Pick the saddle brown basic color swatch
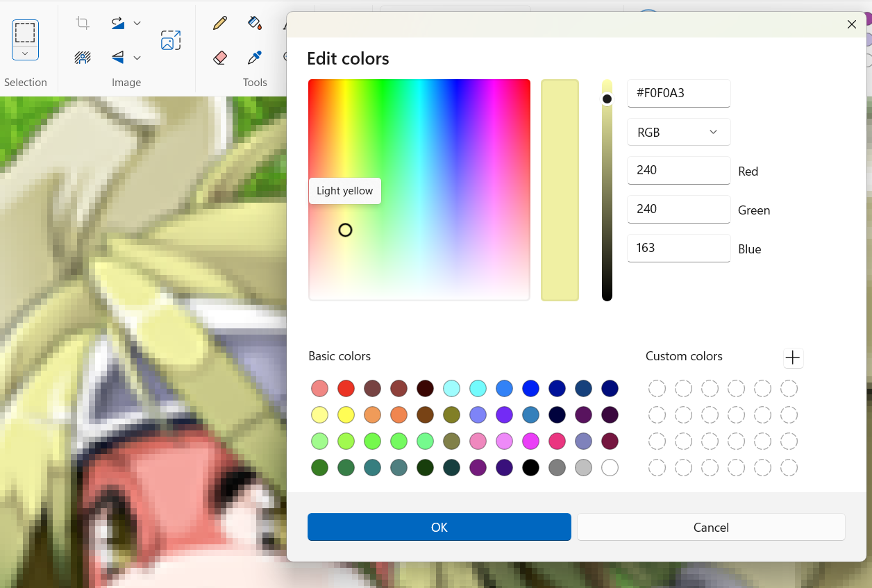The image size is (872, 588). 425,415
